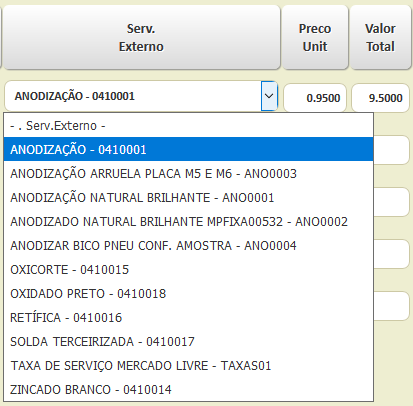Pick ANODIZAÇÃO NATURAL BRILHANTE - ANO0001
Screen dimensions: 413x406
pyautogui.click(x=188, y=197)
